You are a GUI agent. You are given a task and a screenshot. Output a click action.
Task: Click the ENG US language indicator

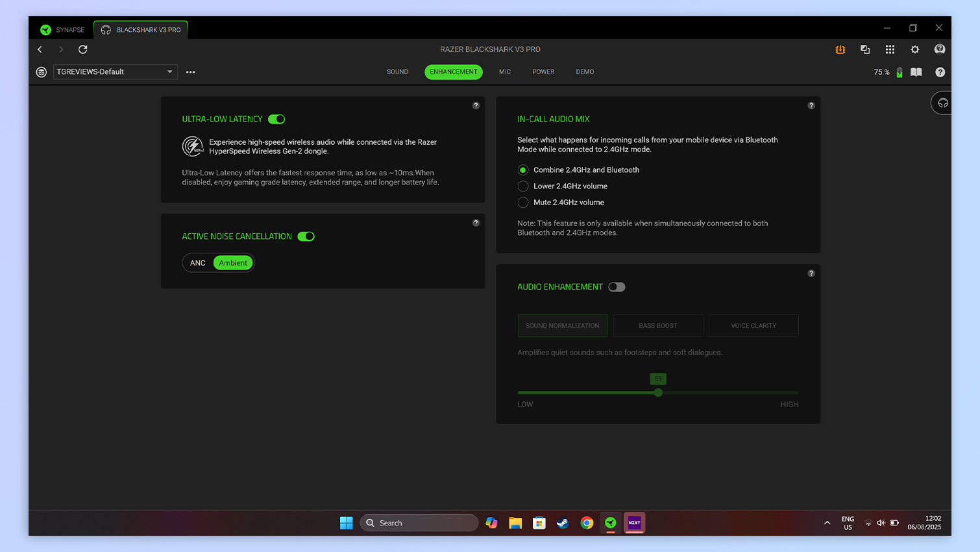(x=848, y=523)
